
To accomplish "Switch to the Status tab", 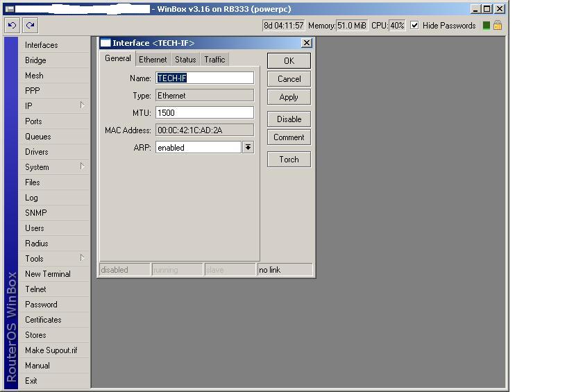I will pyautogui.click(x=185, y=60).
